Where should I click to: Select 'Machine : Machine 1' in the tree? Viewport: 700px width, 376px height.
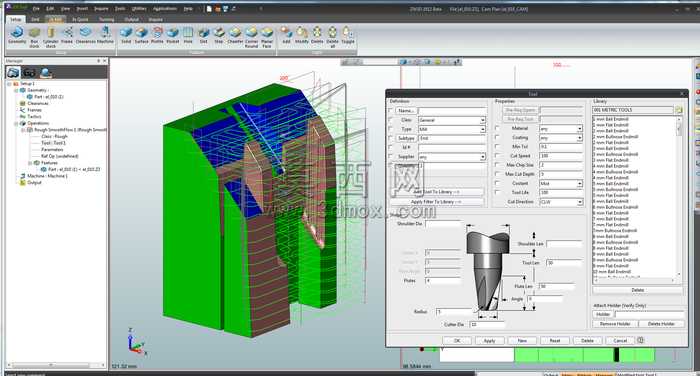47,176
